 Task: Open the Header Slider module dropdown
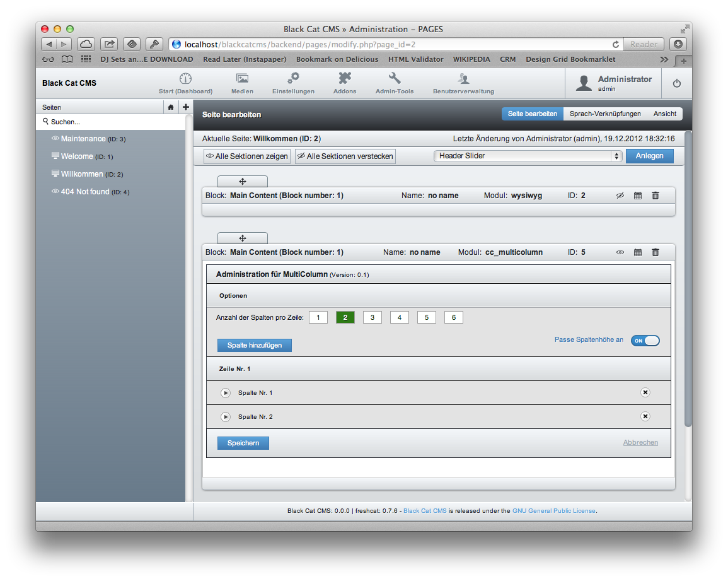click(528, 156)
